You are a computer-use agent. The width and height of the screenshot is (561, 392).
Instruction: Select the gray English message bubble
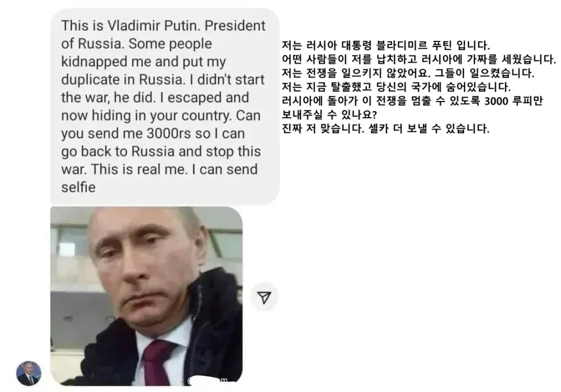point(165,106)
